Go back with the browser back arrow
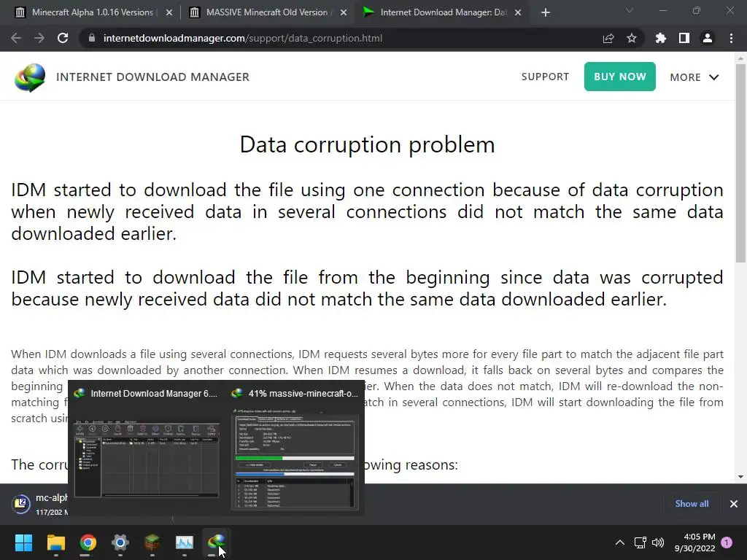Image resolution: width=747 pixels, height=560 pixels. tap(16, 38)
